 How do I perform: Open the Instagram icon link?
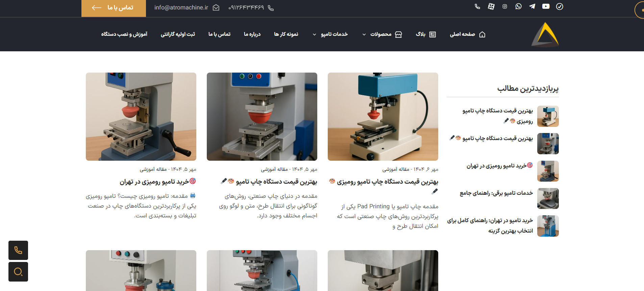(505, 6)
